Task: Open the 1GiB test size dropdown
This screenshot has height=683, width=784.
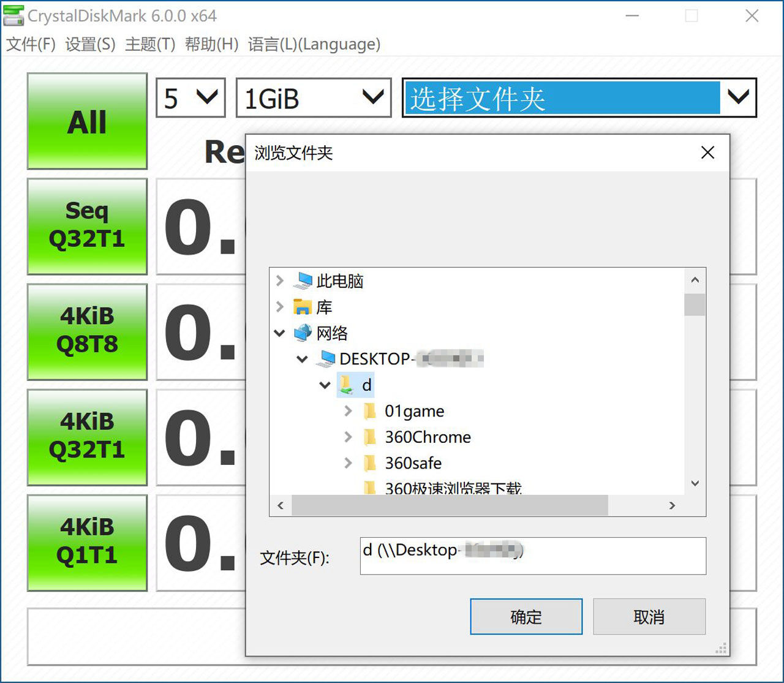Action: pyautogui.click(x=314, y=98)
